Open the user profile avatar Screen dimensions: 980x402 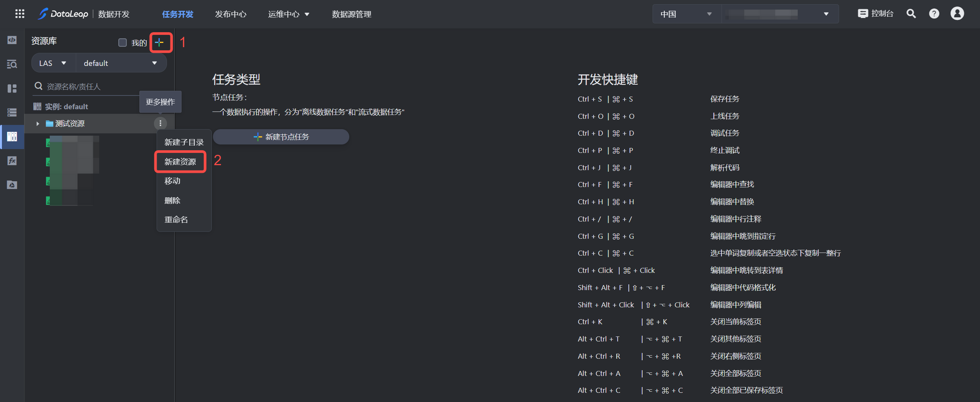tap(957, 14)
